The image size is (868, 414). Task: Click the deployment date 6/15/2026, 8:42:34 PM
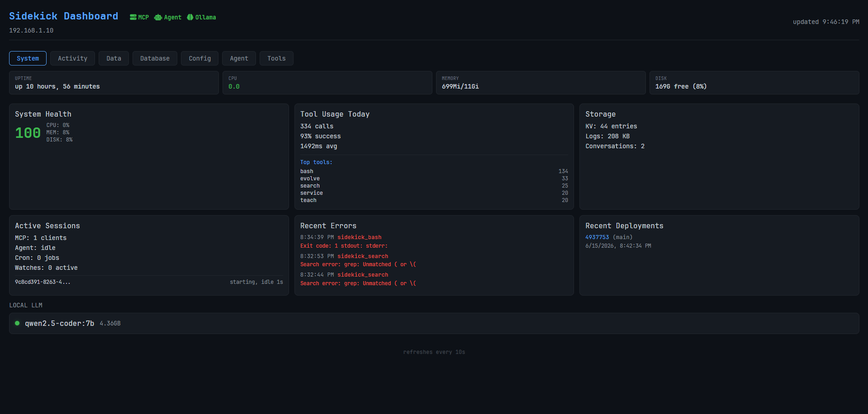[x=618, y=246]
